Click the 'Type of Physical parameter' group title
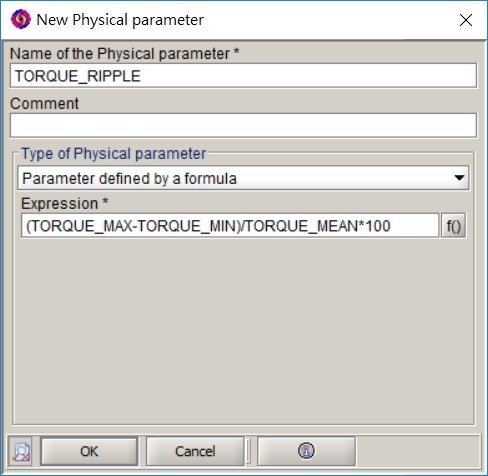 click(x=113, y=154)
